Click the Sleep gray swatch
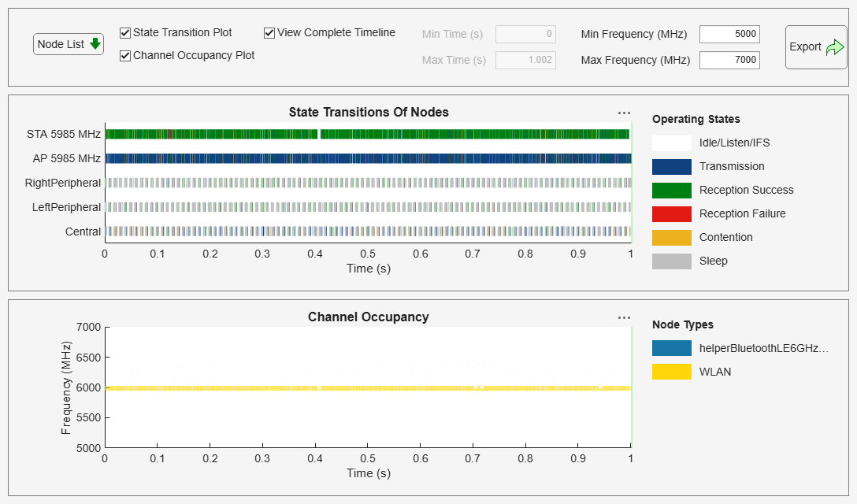Screen dimensions: 857x504 [x=672, y=261]
